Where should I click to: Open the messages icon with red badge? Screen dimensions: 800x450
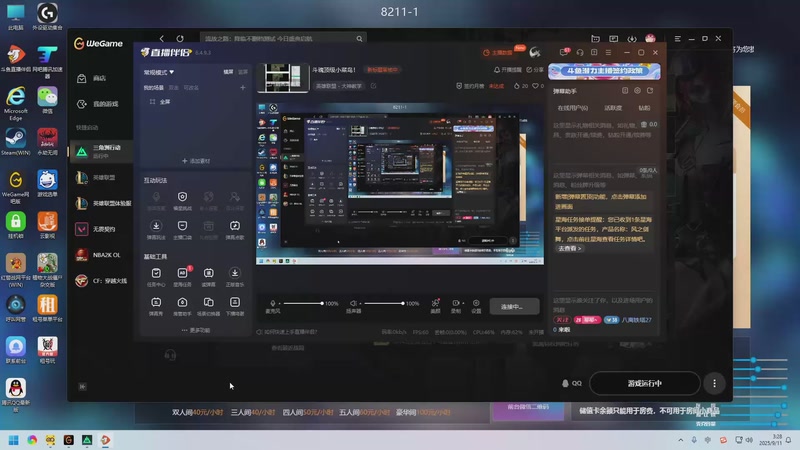pyautogui.click(x=564, y=52)
